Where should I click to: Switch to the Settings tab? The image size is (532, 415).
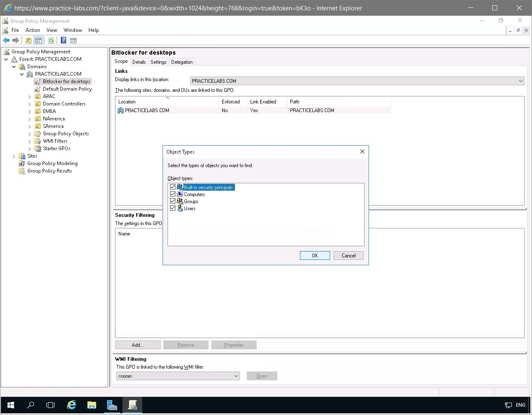click(x=158, y=62)
